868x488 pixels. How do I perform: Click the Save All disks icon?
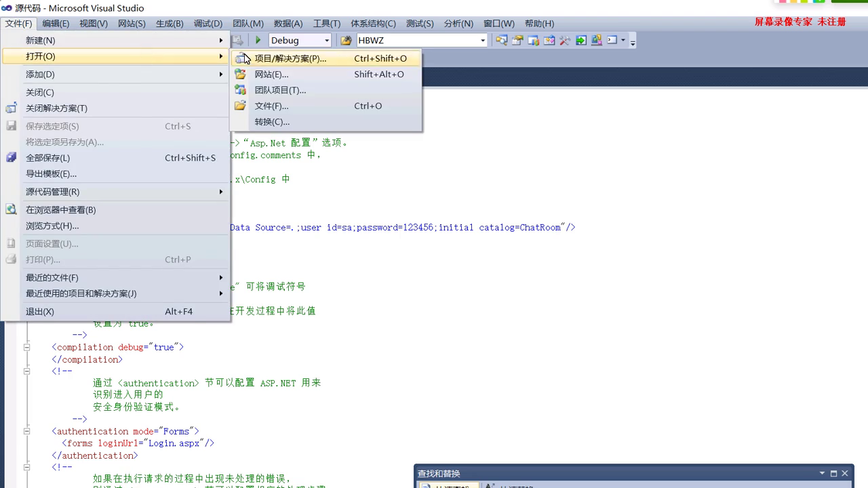point(11,158)
